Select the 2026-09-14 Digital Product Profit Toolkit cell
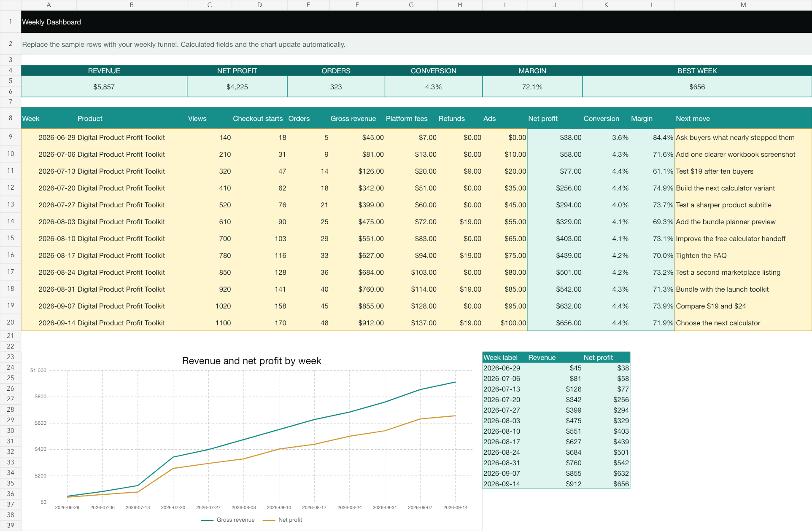This screenshot has height=531, width=812. pyautogui.click(x=132, y=323)
